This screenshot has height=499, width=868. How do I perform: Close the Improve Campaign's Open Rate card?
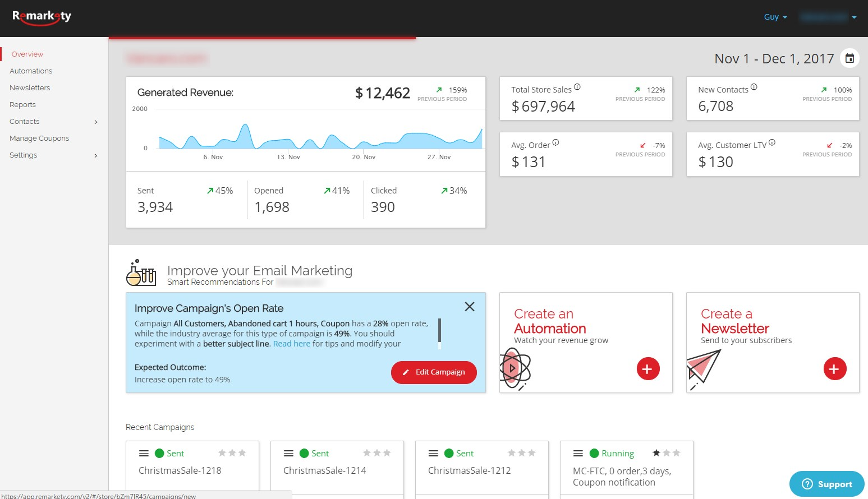pyautogui.click(x=470, y=307)
